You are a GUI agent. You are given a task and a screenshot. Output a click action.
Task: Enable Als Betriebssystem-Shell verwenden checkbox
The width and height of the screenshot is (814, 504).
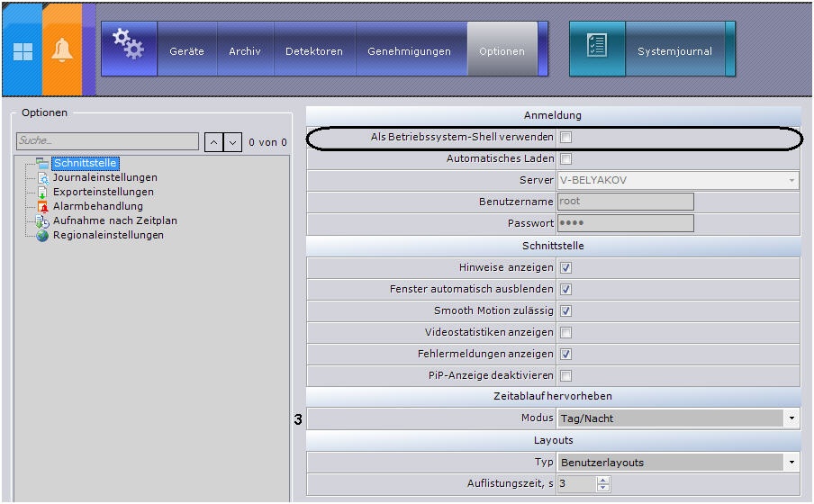coord(566,138)
